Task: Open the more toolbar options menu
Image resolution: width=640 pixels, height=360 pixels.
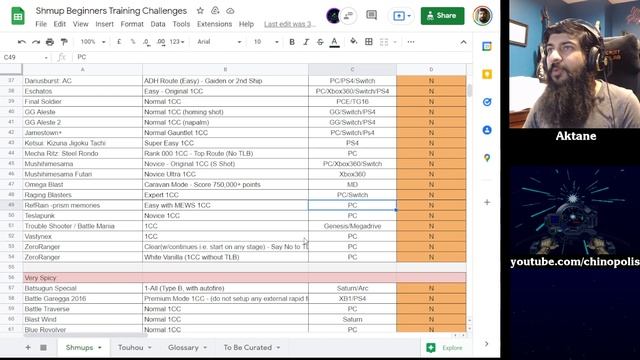Action: coord(411,42)
